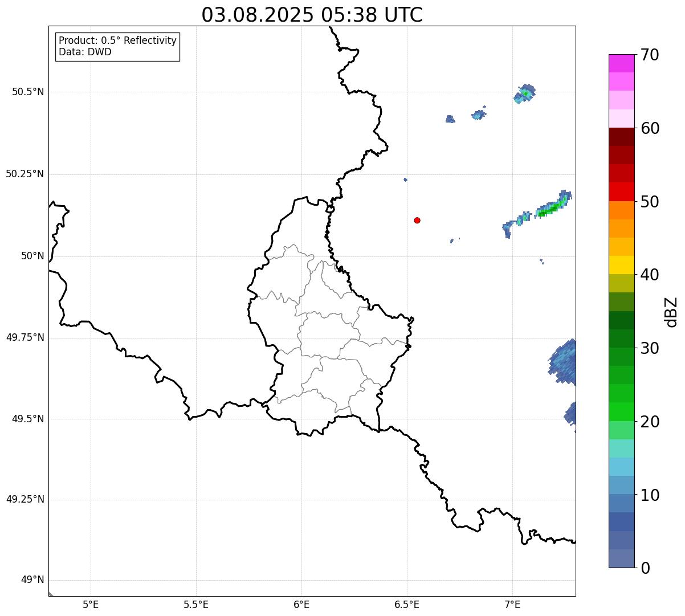The height and width of the screenshot is (616, 685).
Task: Click the 49.5°N latitude label
Action: click(x=28, y=419)
